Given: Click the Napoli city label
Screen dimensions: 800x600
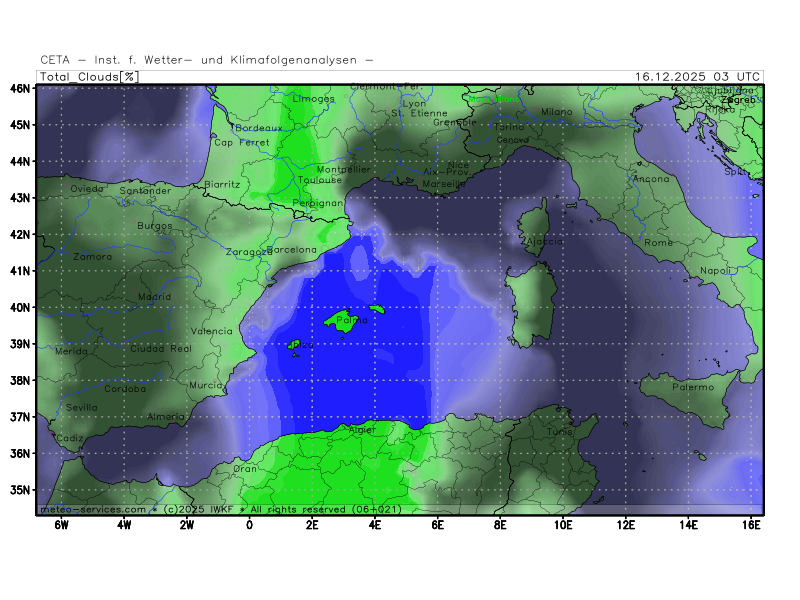Looking at the screenshot, I should [x=716, y=271].
